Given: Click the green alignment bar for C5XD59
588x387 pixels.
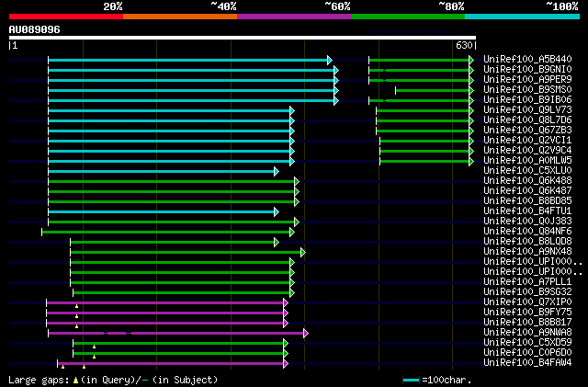Looking at the screenshot, I should pos(180,344).
